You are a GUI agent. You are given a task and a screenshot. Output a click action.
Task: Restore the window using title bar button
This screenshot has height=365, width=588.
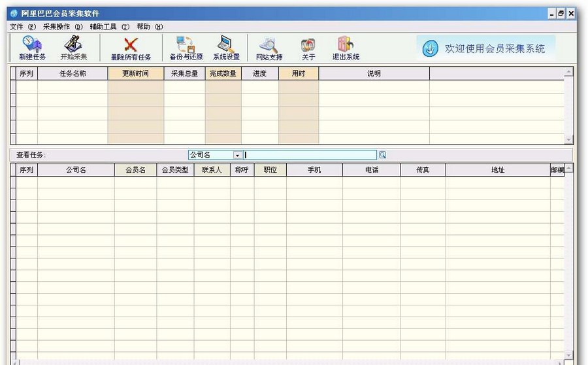561,14
